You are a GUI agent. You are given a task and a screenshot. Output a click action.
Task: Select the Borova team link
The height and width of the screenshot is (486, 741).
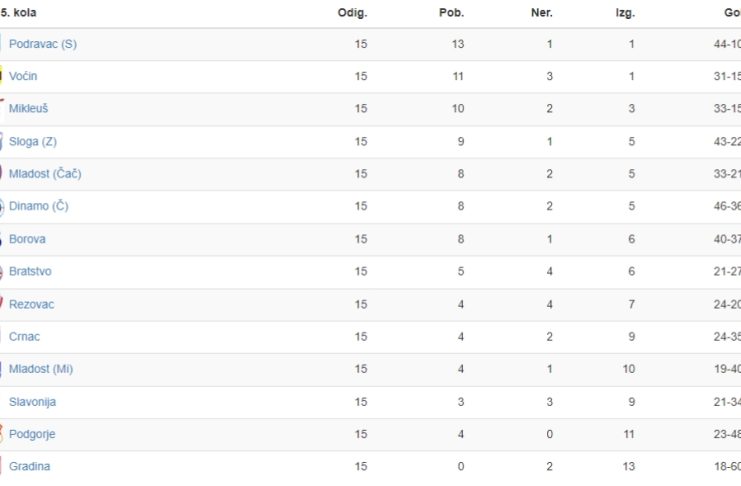[x=27, y=239]
